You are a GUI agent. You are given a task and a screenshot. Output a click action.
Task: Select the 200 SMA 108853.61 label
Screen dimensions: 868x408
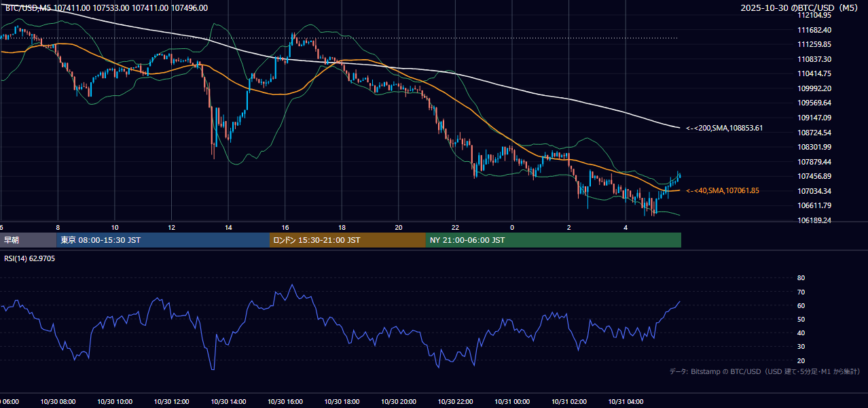(x=725, y=128)
